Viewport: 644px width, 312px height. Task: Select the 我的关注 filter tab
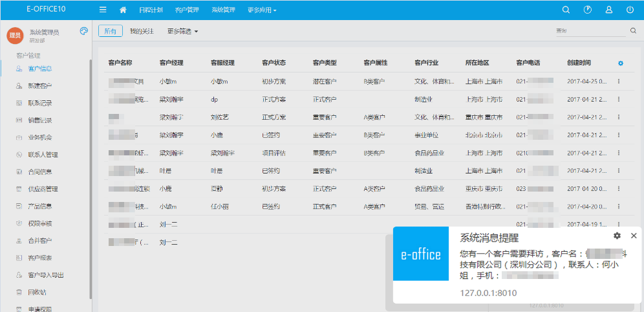[x=142, y=31]
